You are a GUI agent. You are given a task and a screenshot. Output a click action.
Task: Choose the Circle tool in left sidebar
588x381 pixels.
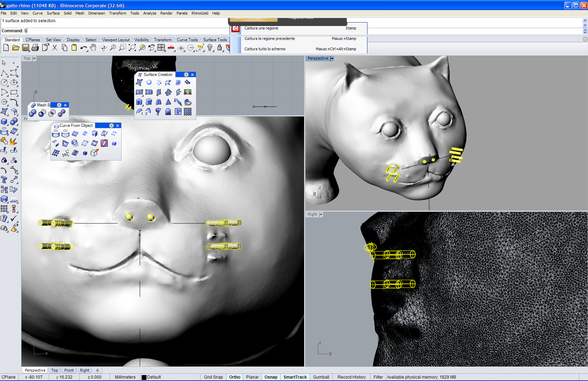[4, 83]
